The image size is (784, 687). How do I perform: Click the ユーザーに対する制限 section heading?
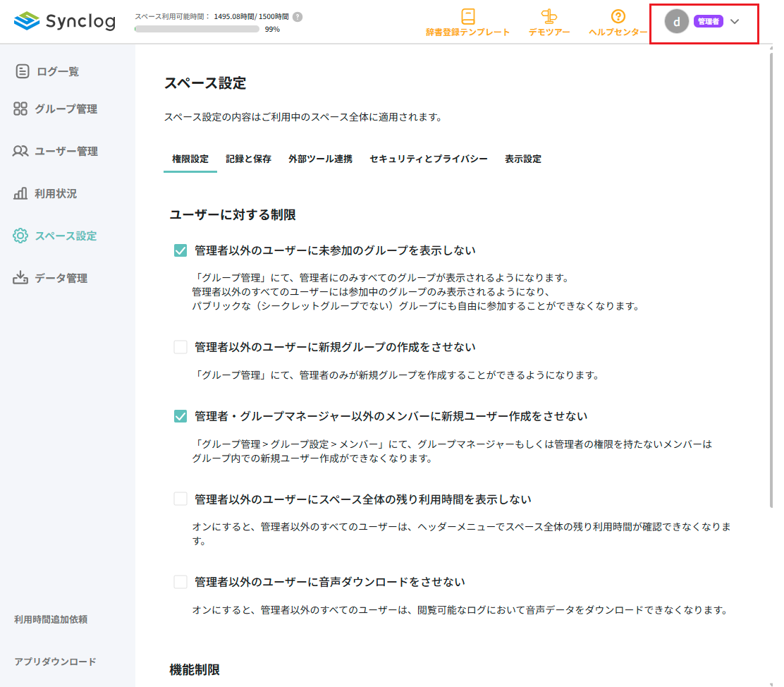(233, 214)
